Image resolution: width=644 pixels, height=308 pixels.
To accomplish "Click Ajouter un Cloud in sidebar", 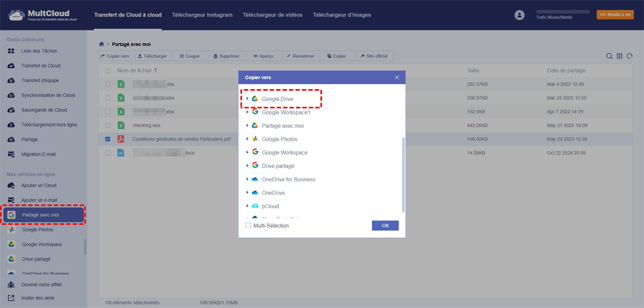I will (x=39, y=185).
